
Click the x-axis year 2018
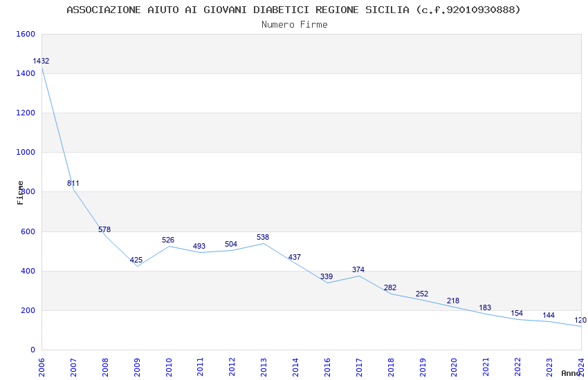click(x=391, y=368)
